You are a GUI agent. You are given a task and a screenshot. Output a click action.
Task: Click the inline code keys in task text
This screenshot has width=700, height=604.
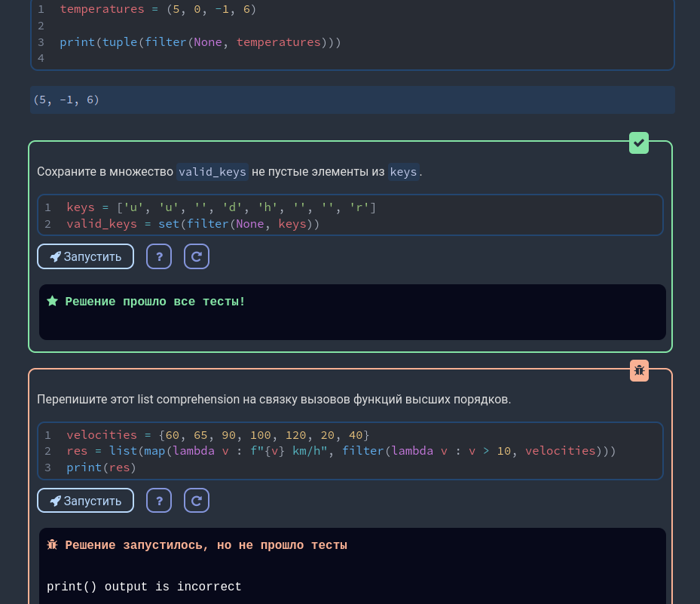pos(403,172)
